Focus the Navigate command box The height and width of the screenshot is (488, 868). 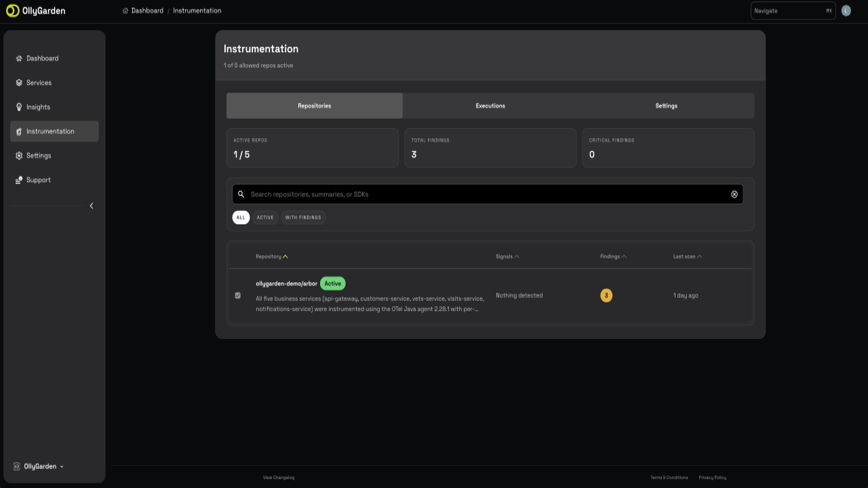click(793, 11)
